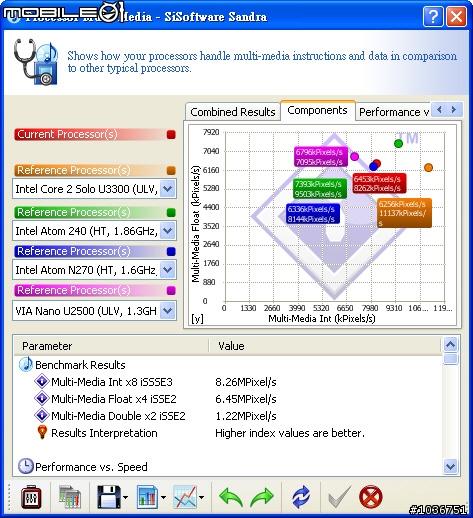Screen dimensions: 473x518
Task: Click the green 7393kPixels/s chart label
Action: 320,189
